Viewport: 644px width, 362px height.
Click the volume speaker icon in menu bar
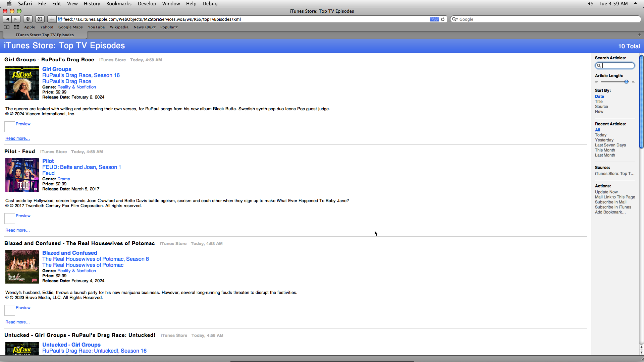pos(590,3)
